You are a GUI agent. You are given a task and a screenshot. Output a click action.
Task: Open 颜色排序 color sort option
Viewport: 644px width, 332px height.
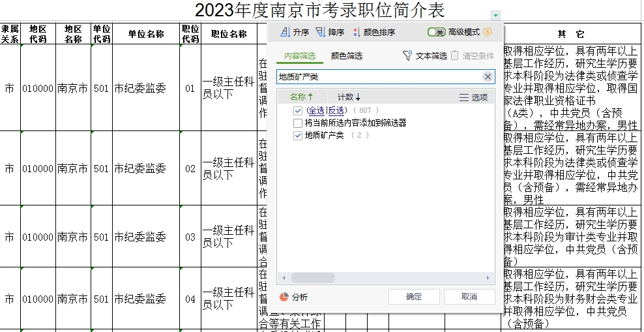click(356, 32)
